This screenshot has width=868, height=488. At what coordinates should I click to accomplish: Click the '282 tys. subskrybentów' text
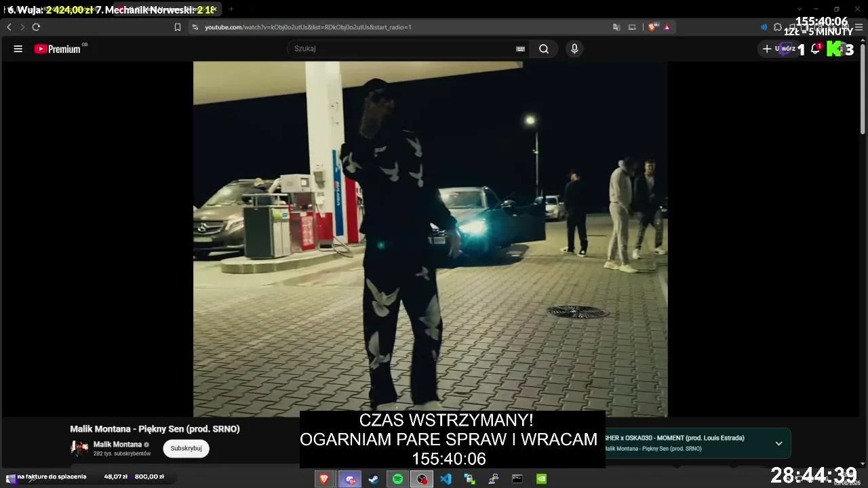(122, 453)
